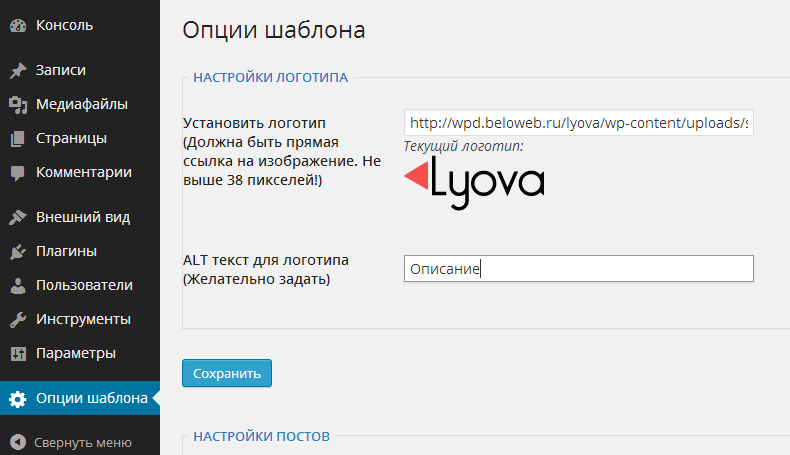Image resolution: width=790 pixels, height=455 pixels.
Task: Click the Консоль dashboard icon
Action: (x=17, y=25)
